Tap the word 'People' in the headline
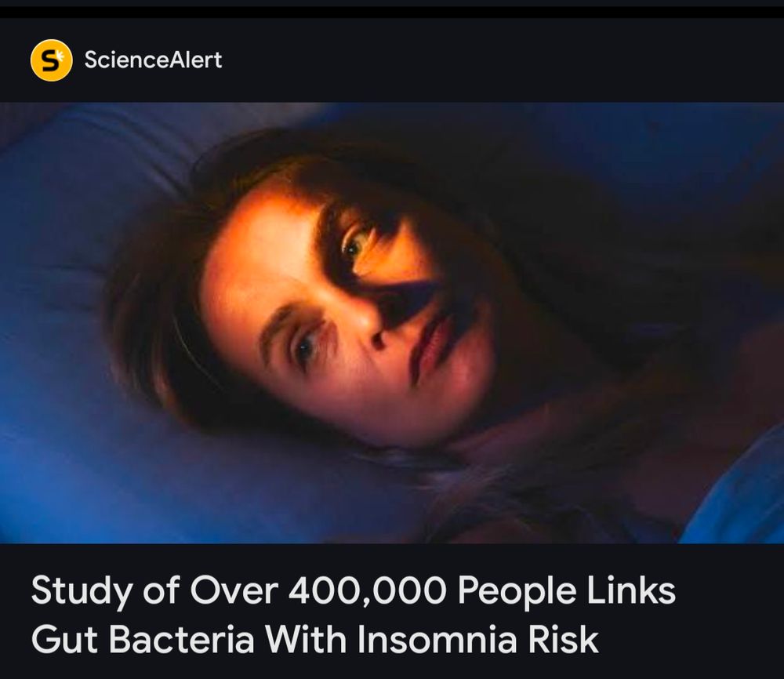This screenshot has height=679, width=784. pyautogui.click(x=517, y=591)
